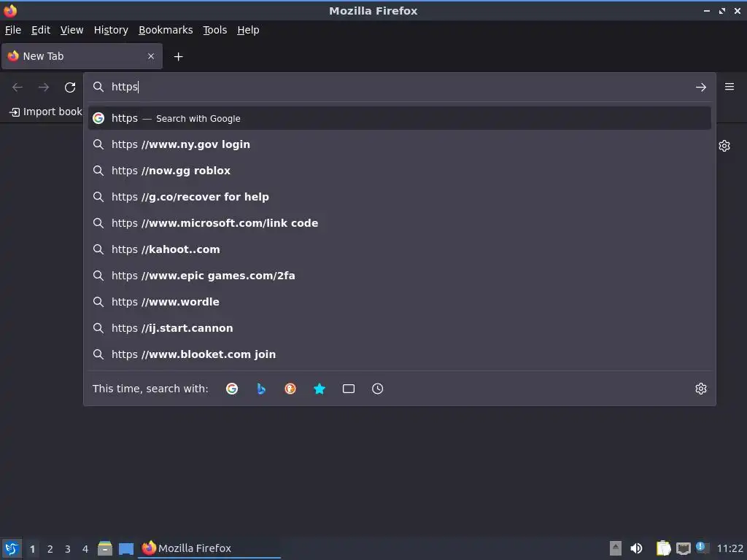747x560 pixels.
Task: Select suggestion 'https //ij.start.cannon'
Action: 399,327
